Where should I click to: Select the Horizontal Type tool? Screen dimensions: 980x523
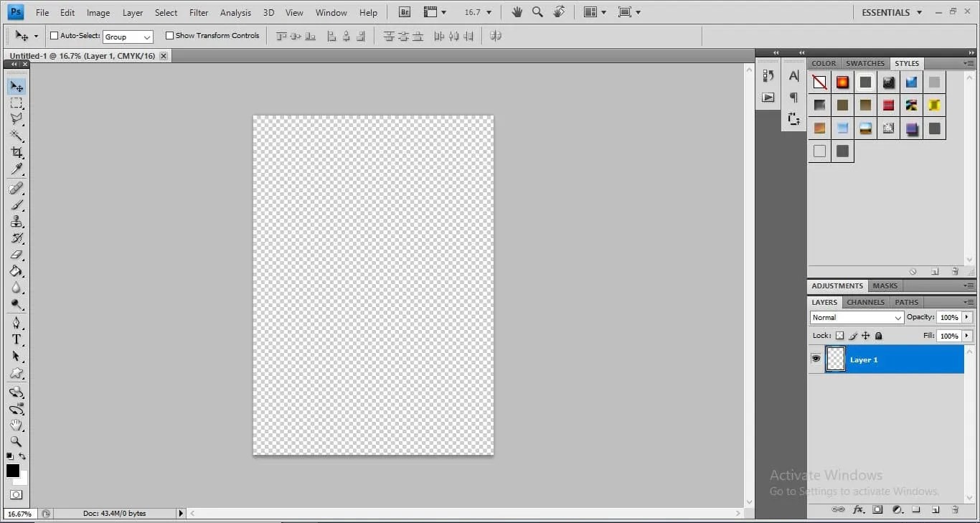(17, 339)
